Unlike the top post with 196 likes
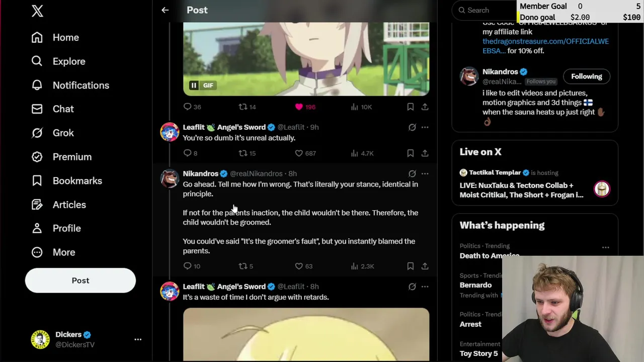Screen dimensions: 644x362 299,107
